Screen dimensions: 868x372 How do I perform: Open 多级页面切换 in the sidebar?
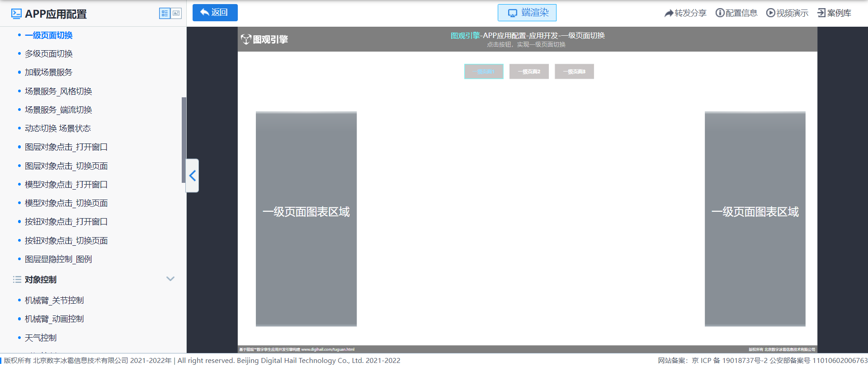click(49, 54)
